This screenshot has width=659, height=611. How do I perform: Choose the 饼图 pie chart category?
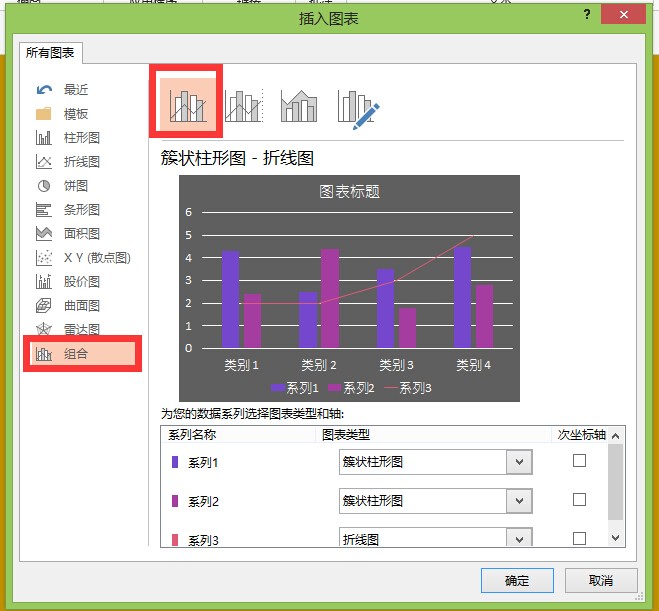(76, 185)
